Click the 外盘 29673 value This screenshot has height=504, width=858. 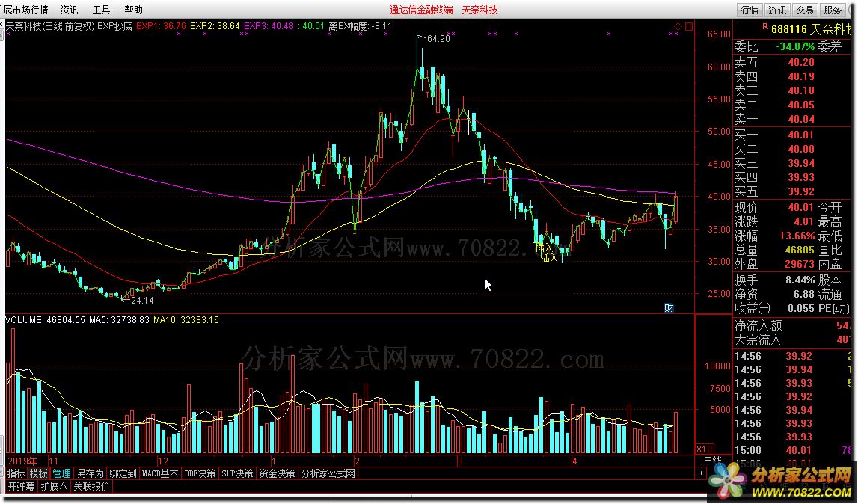click(x=800, y=264)
